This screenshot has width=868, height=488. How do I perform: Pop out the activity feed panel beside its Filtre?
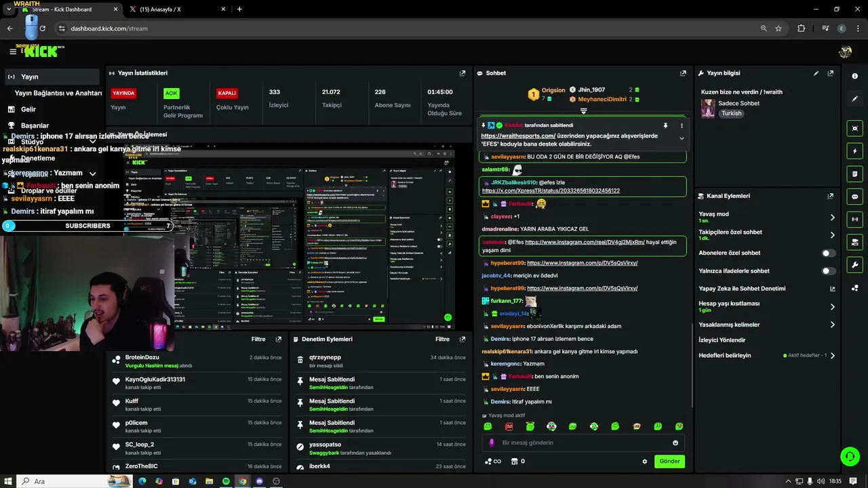278,339
